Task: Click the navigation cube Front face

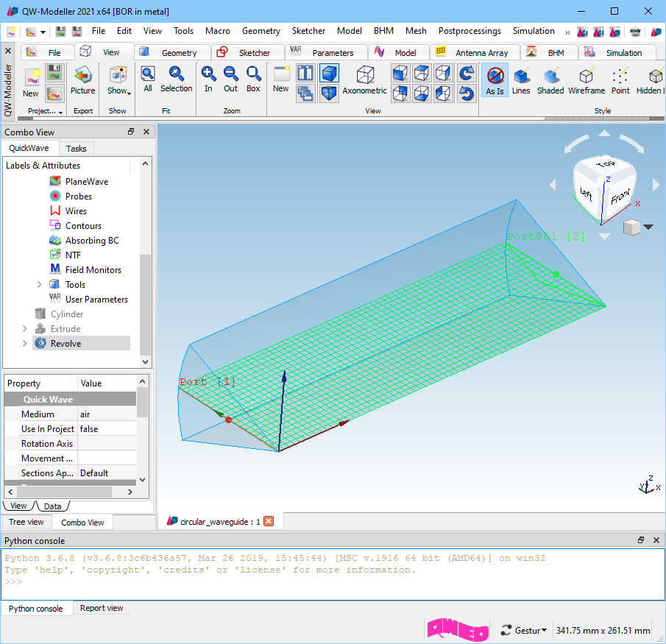Action: [x=620, y=197]
